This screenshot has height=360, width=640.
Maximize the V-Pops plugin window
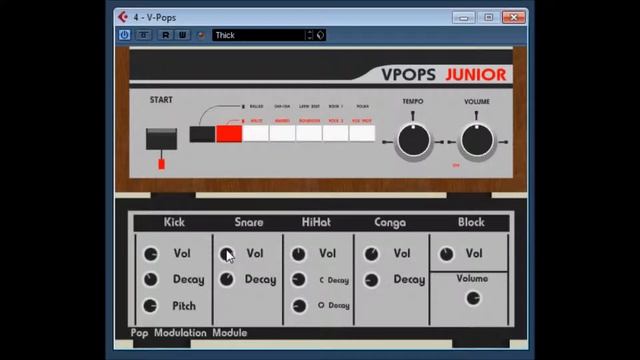(489, 18)
